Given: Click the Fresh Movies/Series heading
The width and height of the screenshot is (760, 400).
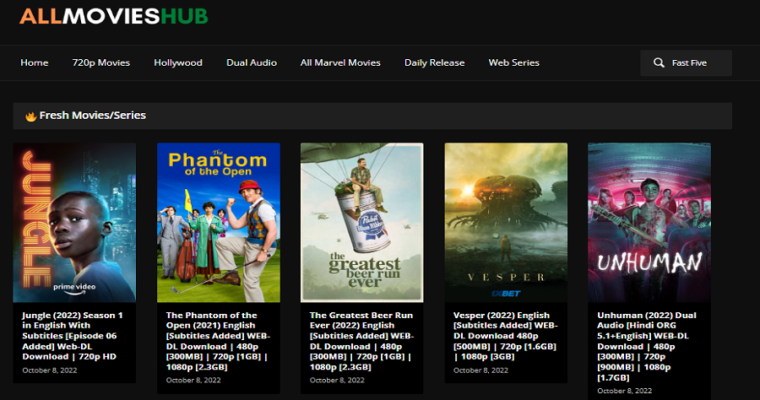Looking at the screenshot, I should [93, 115].
